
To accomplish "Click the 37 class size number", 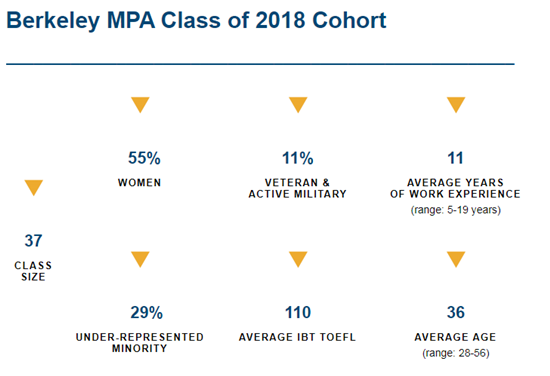I will click(33, 241).
